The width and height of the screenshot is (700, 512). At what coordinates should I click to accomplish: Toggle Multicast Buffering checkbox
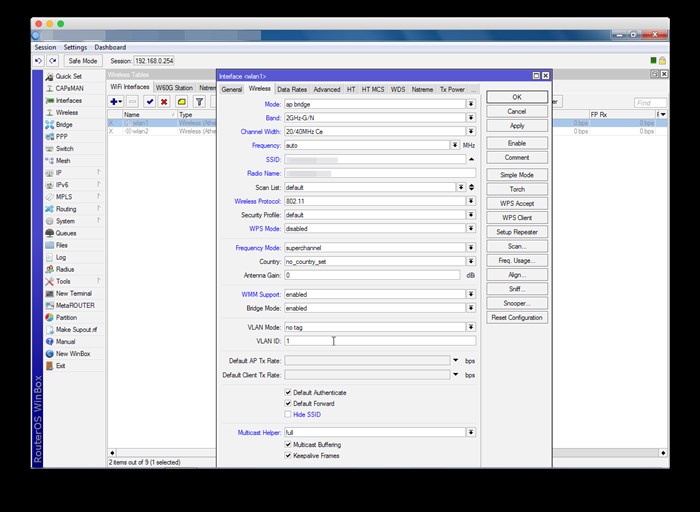[x=288, y=445]
